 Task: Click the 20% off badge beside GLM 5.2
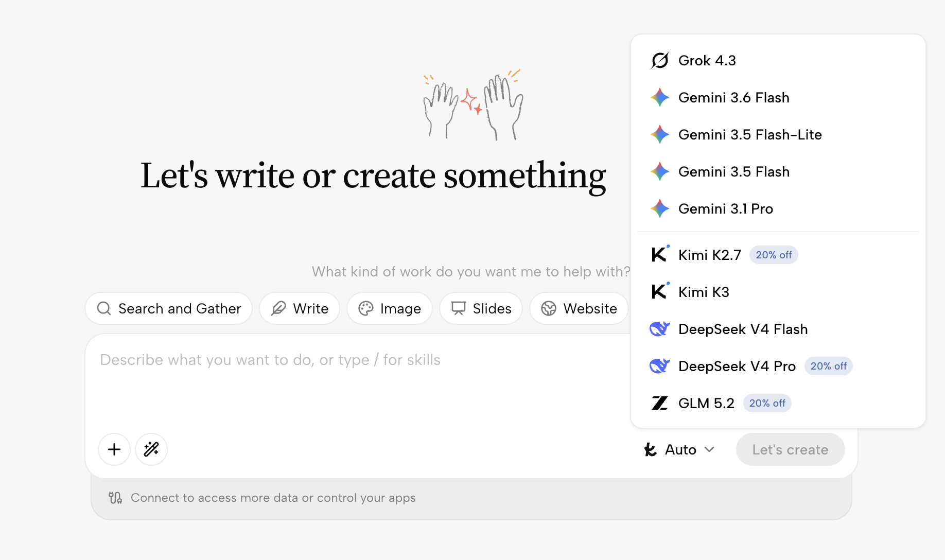(767, 403)
